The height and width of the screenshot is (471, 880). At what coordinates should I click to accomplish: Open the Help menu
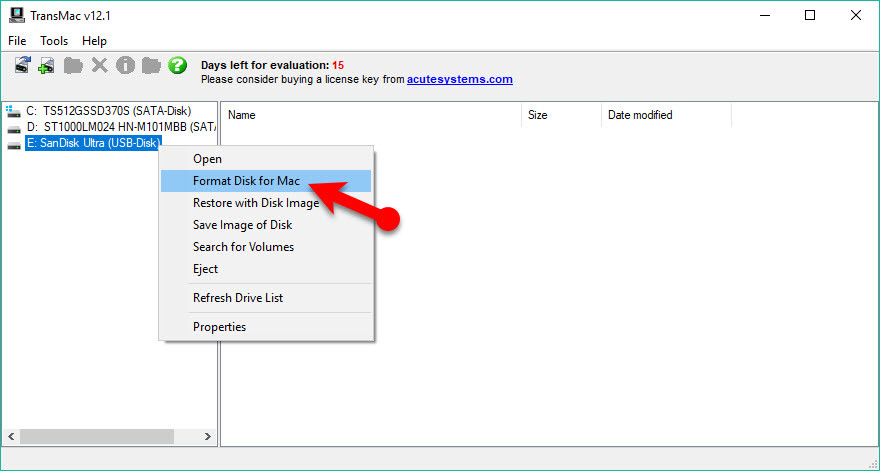click(x=94, y=41)
